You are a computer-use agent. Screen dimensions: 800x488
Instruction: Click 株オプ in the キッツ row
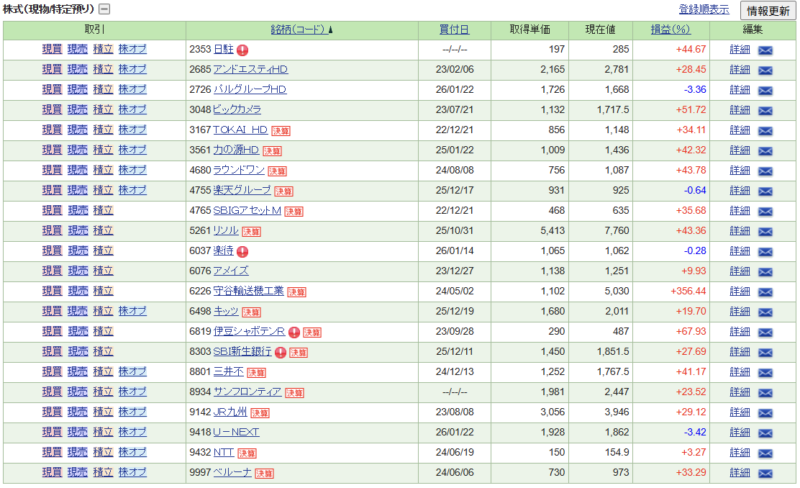132,311
